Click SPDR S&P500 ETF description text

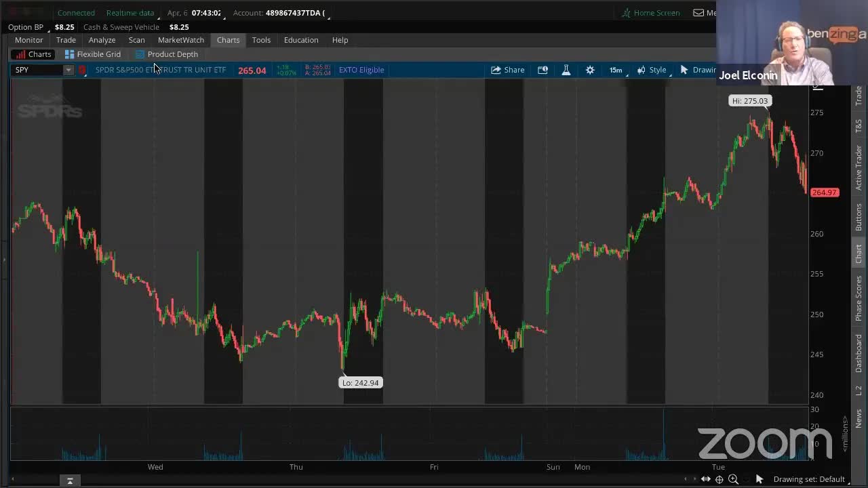click(161, 70)
